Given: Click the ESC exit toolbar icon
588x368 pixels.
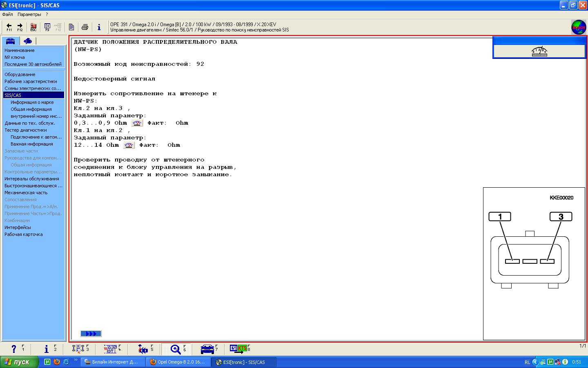Looking at the screenshot, I should pyautogui.click(x=33, y=27).
